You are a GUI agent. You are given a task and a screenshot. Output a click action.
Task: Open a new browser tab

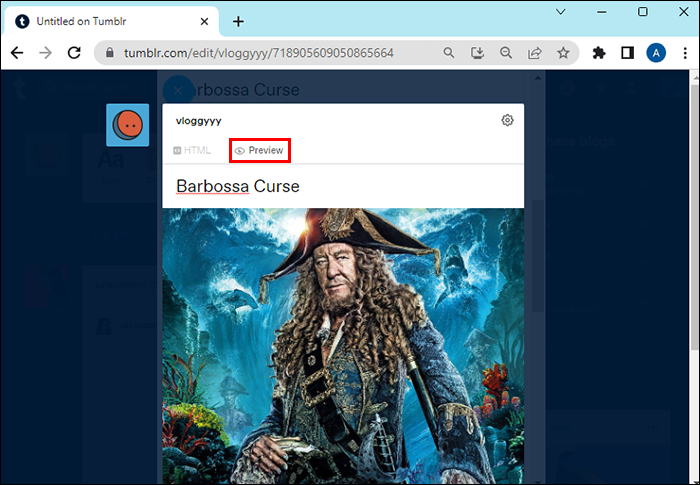pyautogui.click(x=238, y=21)
